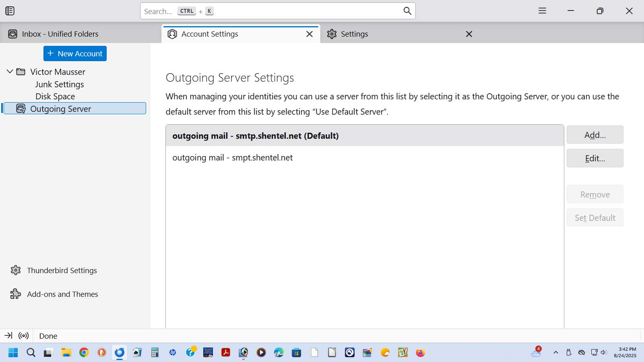This screenshot has height=362, width=644.
Task: Switch to the Settings tab
Action: 354,34
